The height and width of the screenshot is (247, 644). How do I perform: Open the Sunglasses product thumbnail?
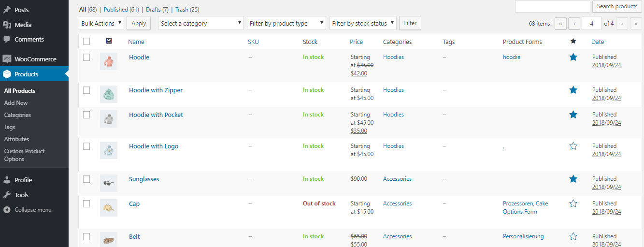(109, 183)
